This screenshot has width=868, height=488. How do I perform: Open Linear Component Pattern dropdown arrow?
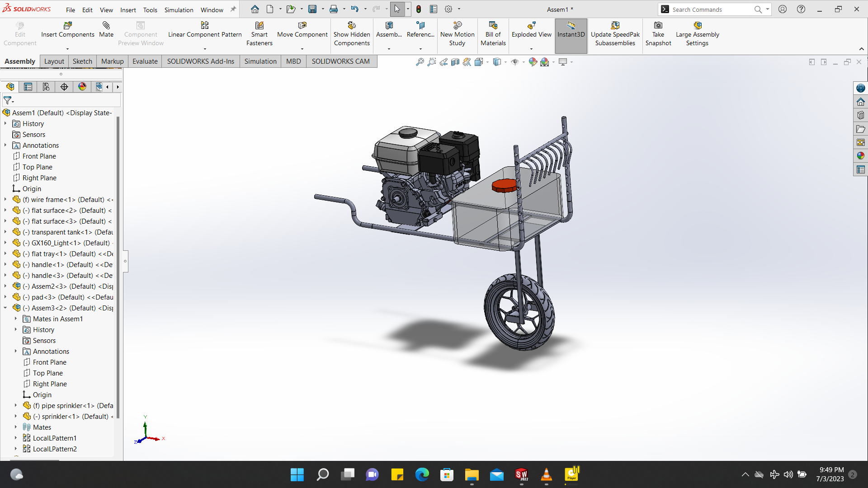[x=205, y=49]
